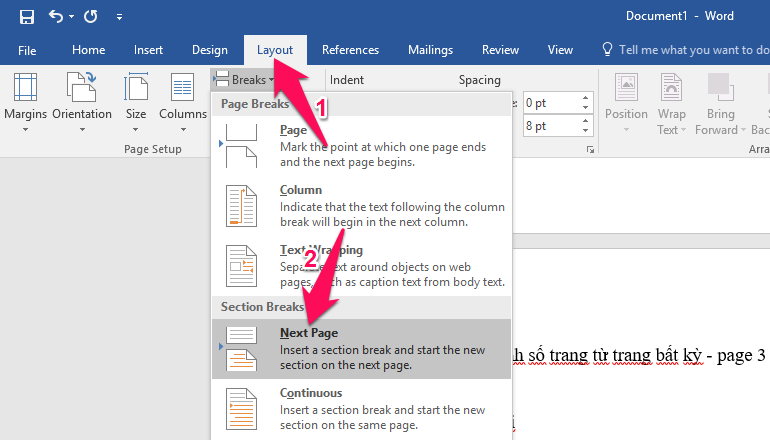
Task: Expand the Breaks dropdown
Action: (245, 79)
